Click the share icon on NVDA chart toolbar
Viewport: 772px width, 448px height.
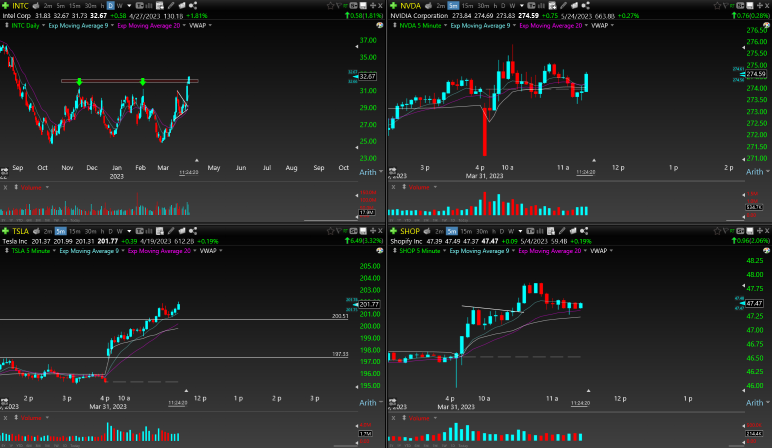pos(585,5)
